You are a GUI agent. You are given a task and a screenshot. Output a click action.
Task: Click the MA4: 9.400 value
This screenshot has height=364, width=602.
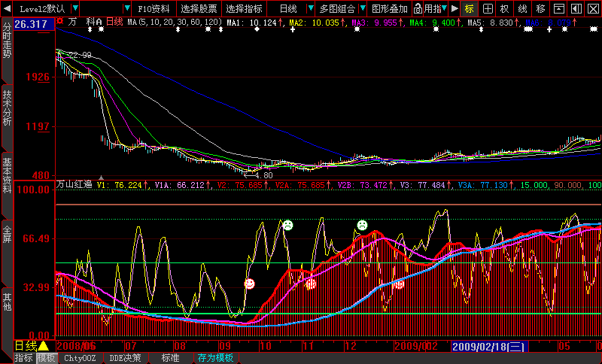pos(435,23)
